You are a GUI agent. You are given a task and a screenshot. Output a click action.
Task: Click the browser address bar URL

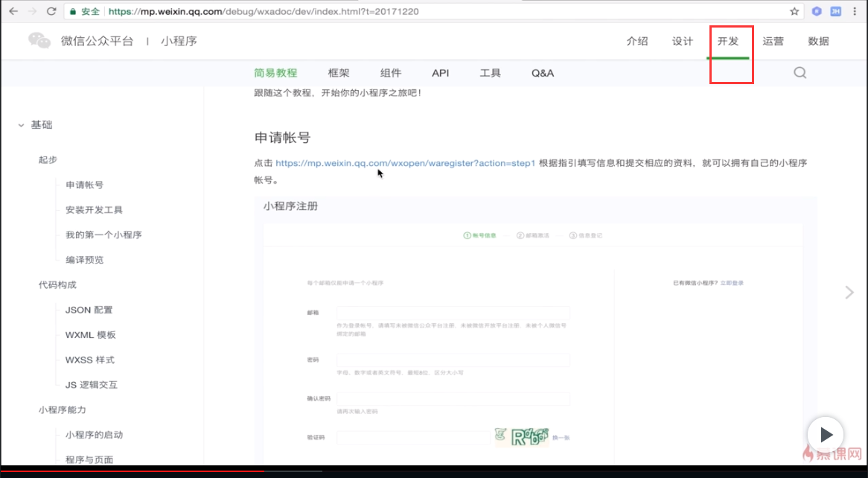click(264, 11)
